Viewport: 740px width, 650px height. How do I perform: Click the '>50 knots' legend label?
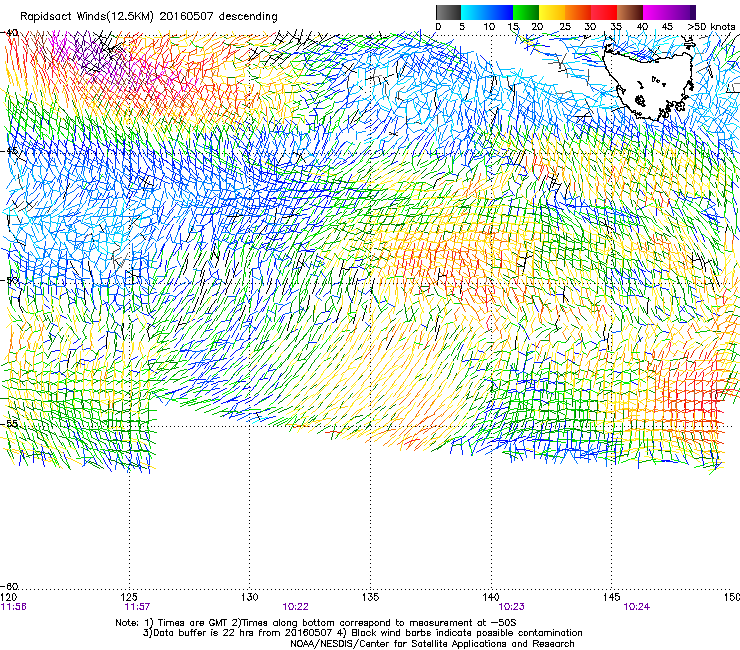point(712,27)
